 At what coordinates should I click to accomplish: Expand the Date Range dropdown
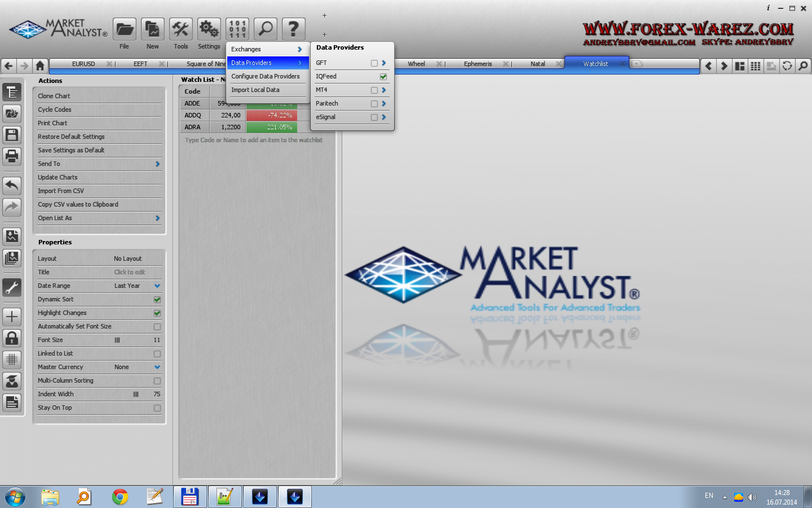[x=157, y=286]
